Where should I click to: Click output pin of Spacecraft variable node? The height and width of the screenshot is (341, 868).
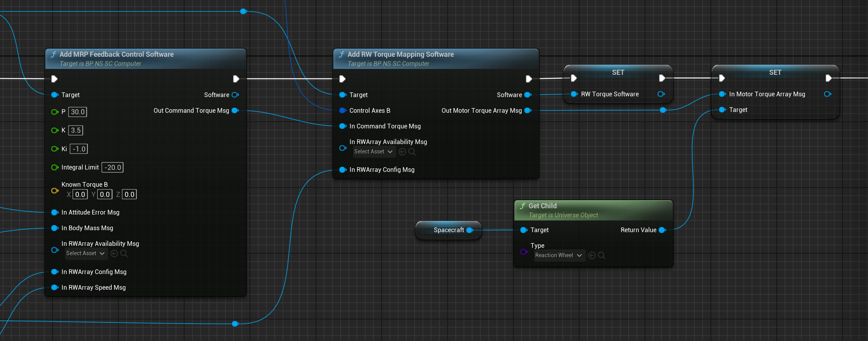tap(469, 230)
